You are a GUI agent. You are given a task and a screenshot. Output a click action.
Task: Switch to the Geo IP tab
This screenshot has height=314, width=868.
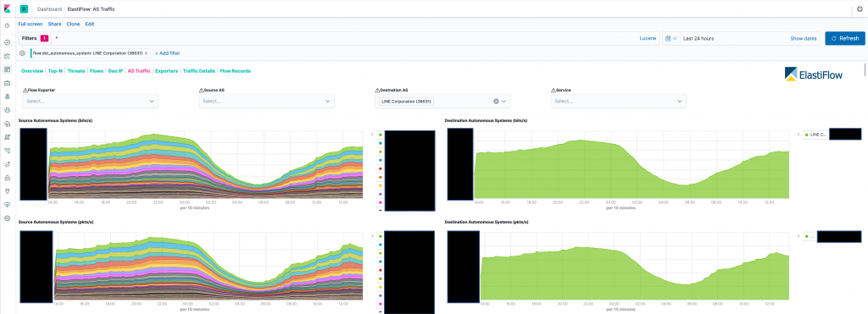pyautogui.click(x=115, y=71)
